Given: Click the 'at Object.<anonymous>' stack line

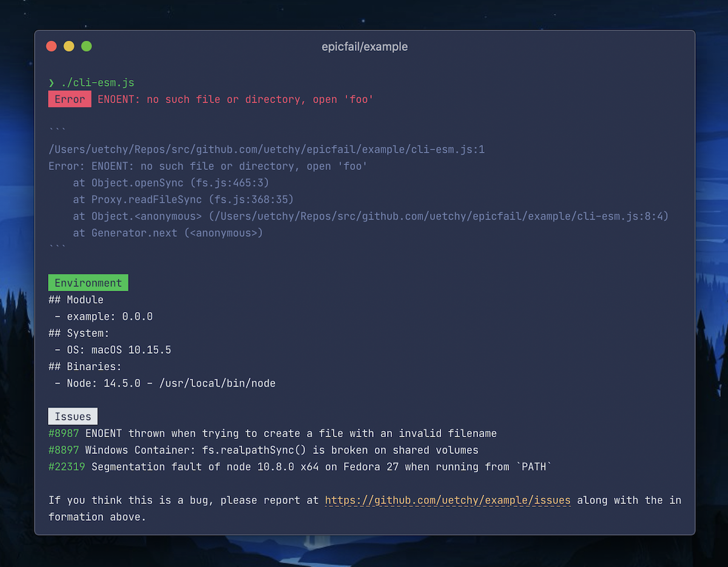Looking at the screenshot, I should click(x=371, y=216).
